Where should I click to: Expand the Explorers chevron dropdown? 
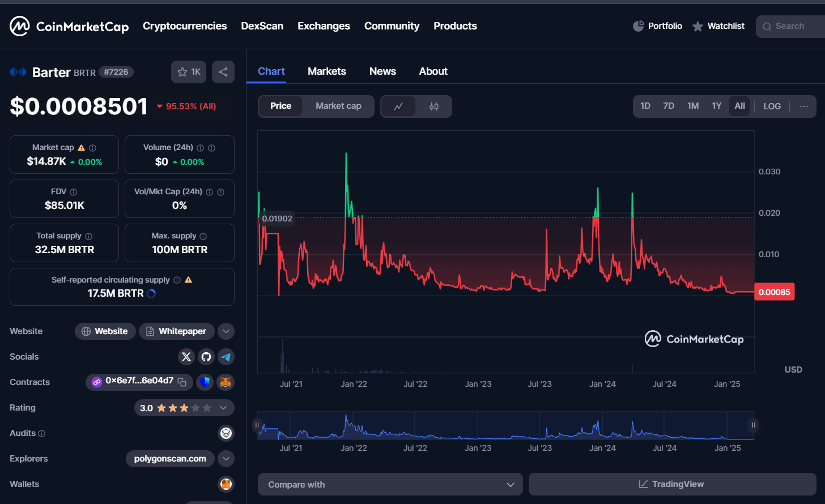[226, 459]
